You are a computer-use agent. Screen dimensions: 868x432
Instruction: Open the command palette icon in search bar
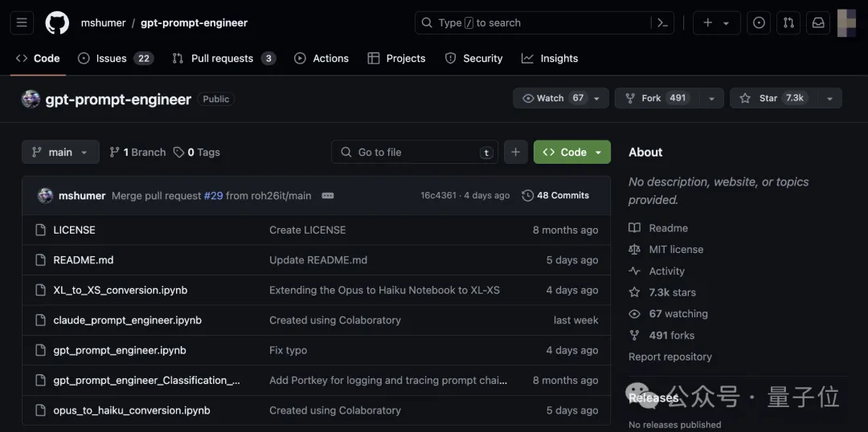pos(662,22)
